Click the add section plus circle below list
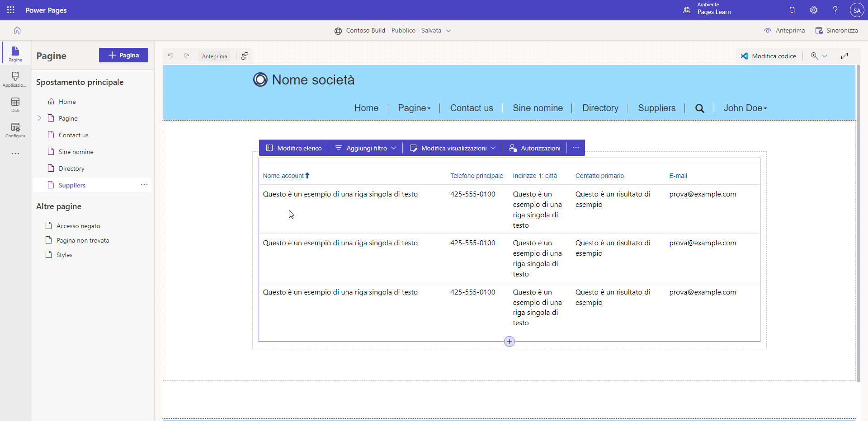The image size is (868, 421). [x=509, y=341]
